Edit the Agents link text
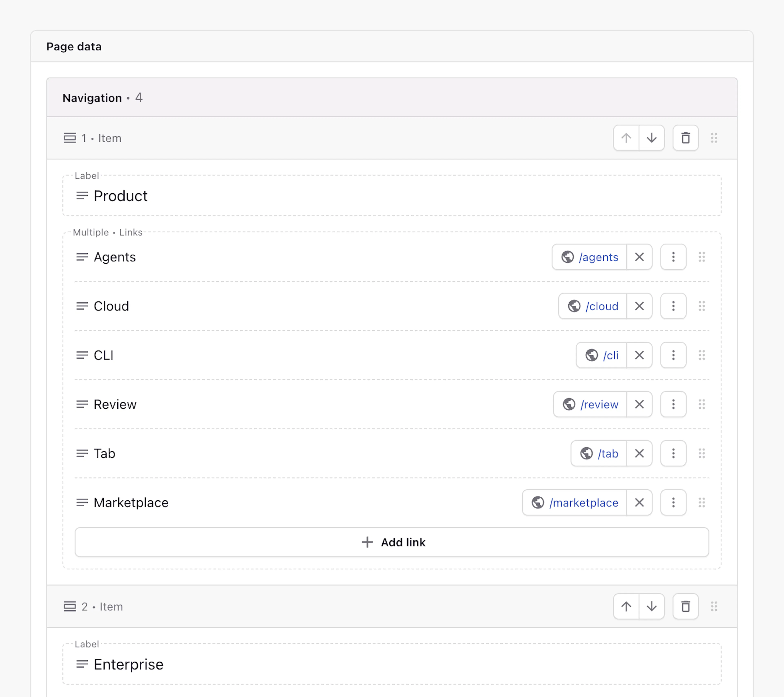This screenshot has height=697, width=784. coord(115,257)
